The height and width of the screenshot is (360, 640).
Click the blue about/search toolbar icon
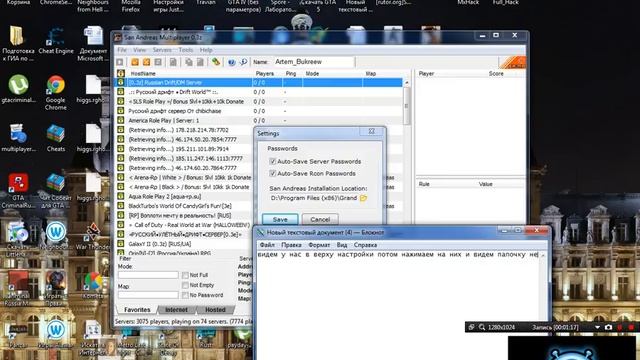[243, 62]
